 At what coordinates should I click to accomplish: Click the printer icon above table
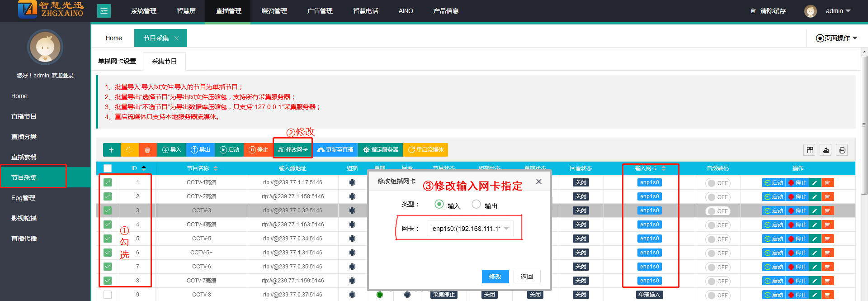coord(842,150)
